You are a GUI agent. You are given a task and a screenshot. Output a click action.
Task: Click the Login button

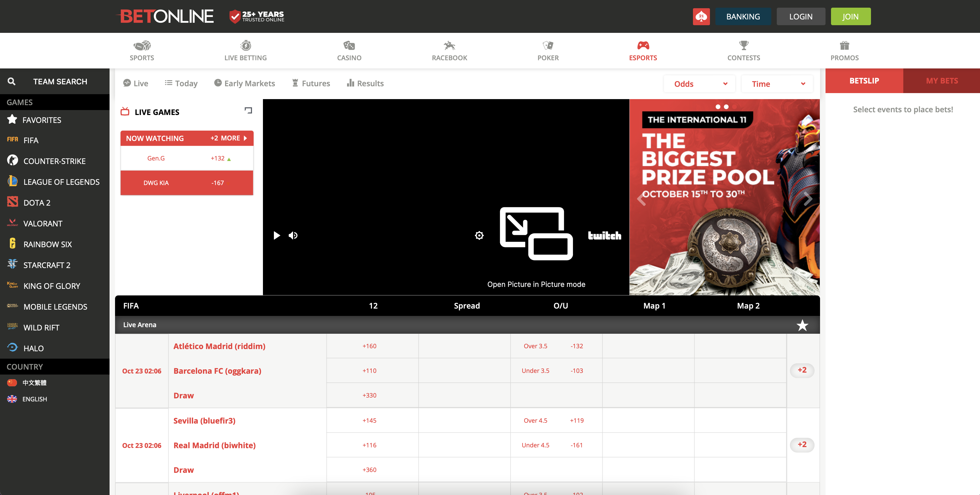point(801,16)
